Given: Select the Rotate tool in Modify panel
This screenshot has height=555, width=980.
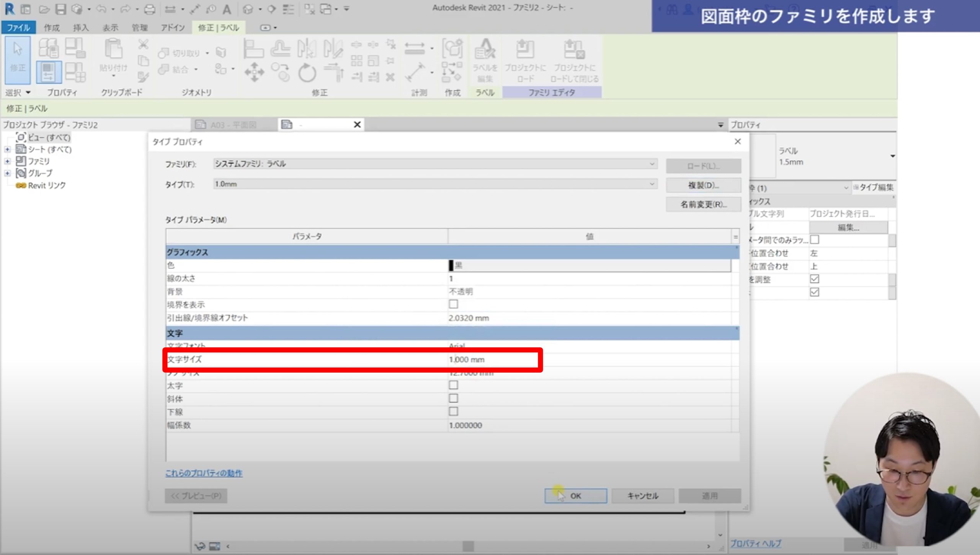Looking at the screenshot, I should 307,72.
